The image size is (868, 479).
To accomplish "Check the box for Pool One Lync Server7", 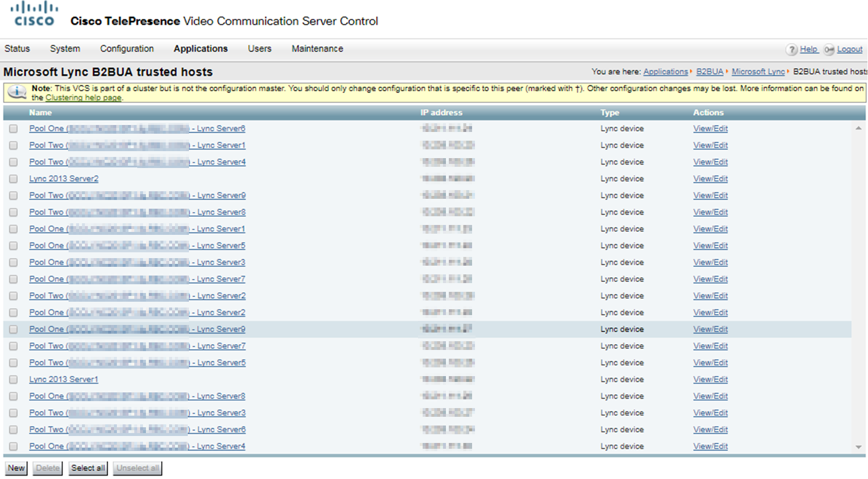I will pos(13,280).
